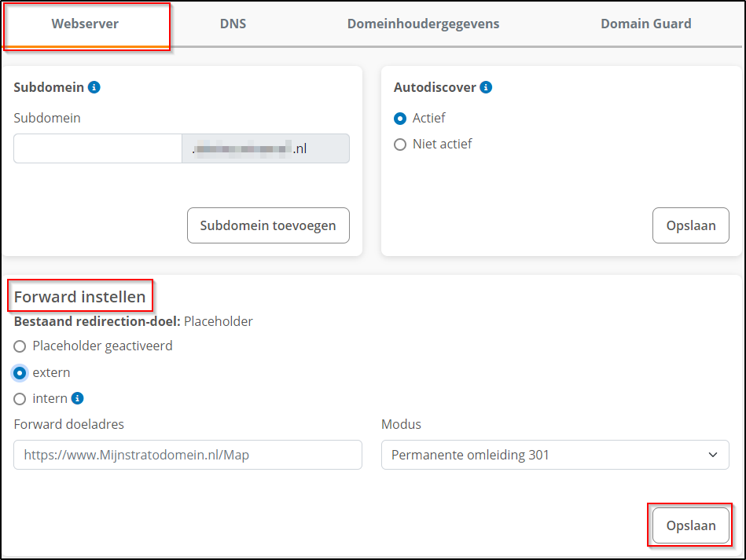Choose Placeholder geactiveerd radio option

coord(20,346)
